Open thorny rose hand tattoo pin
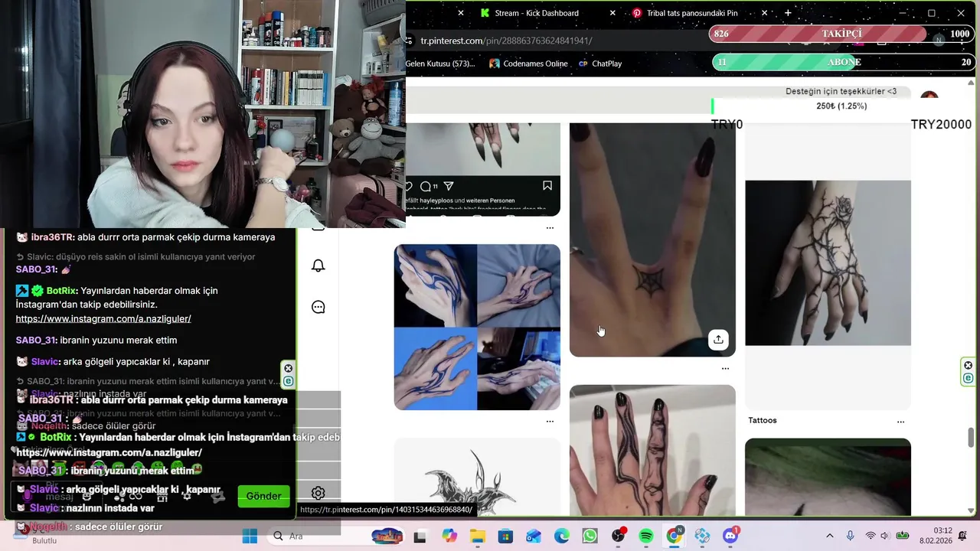 (x=828, y=262)
